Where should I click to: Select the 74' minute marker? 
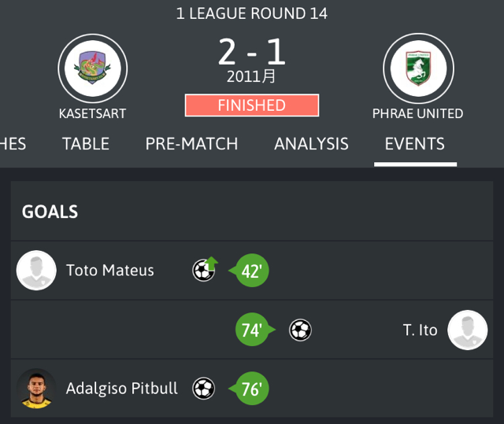(255, 330)
